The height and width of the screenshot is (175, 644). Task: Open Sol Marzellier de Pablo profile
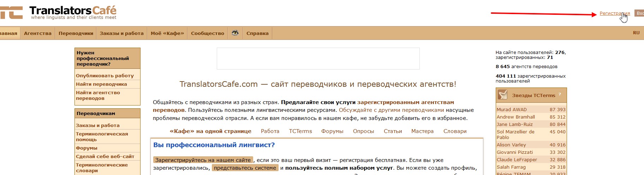[515, 134]
